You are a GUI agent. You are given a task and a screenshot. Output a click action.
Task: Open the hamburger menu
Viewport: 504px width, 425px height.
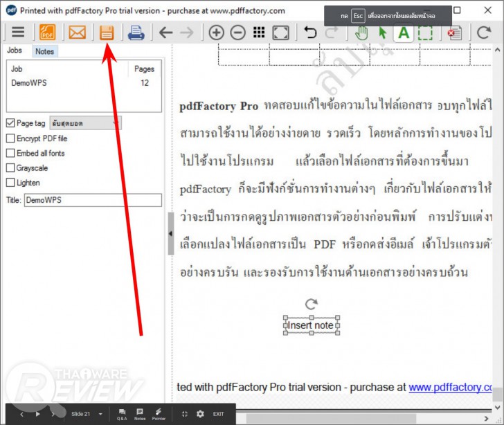pos(18,32)
